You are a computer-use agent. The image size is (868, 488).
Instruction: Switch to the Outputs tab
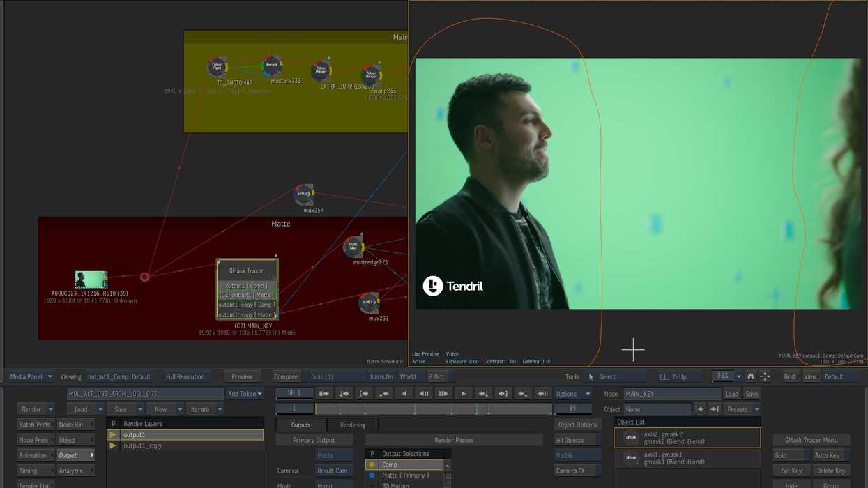click(x=300, y=425)
